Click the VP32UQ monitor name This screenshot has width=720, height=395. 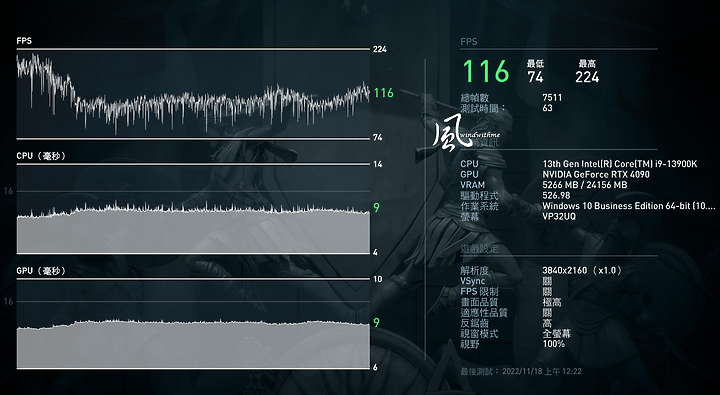pos(559,216)
